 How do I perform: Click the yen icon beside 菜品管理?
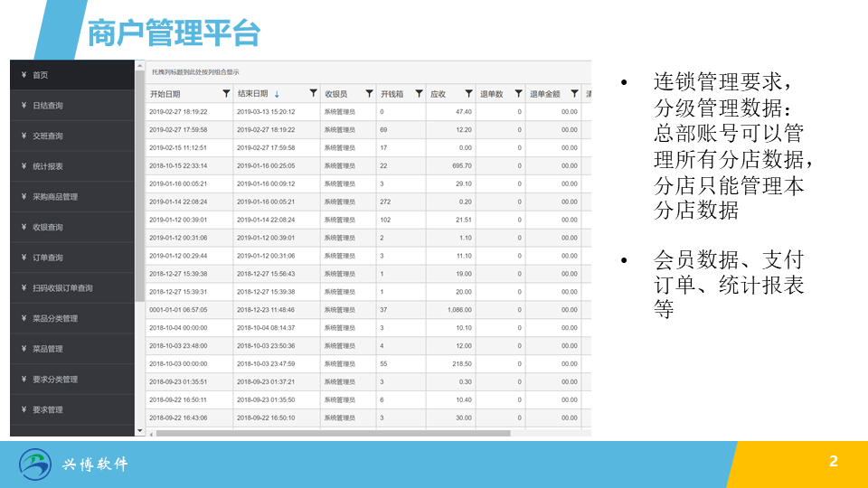coord(24,349)
